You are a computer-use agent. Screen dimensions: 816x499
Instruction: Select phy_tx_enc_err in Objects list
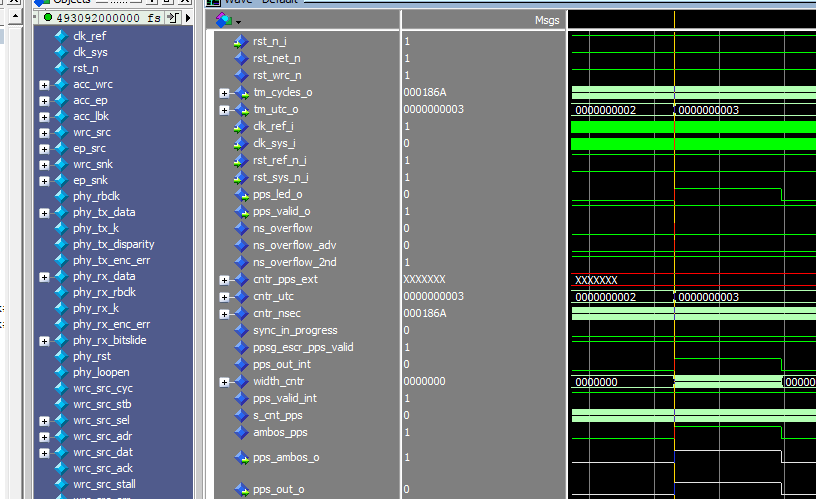(x=111, y=260)
